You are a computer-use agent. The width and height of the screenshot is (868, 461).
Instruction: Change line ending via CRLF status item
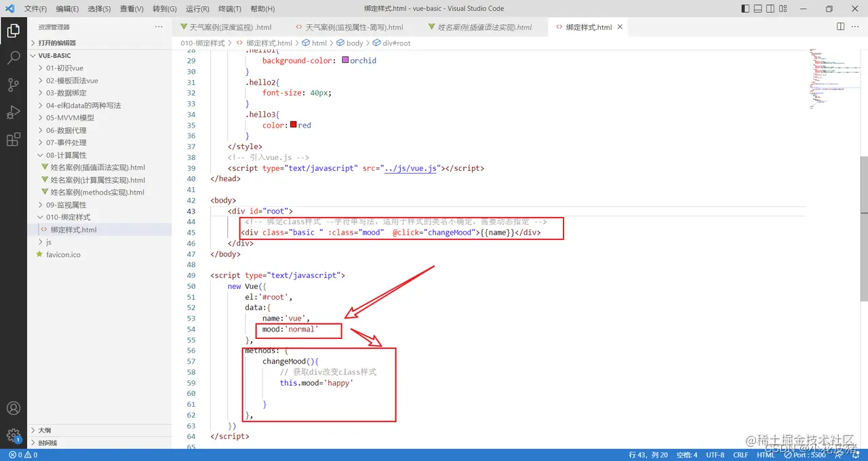click(x=741, y=455)
